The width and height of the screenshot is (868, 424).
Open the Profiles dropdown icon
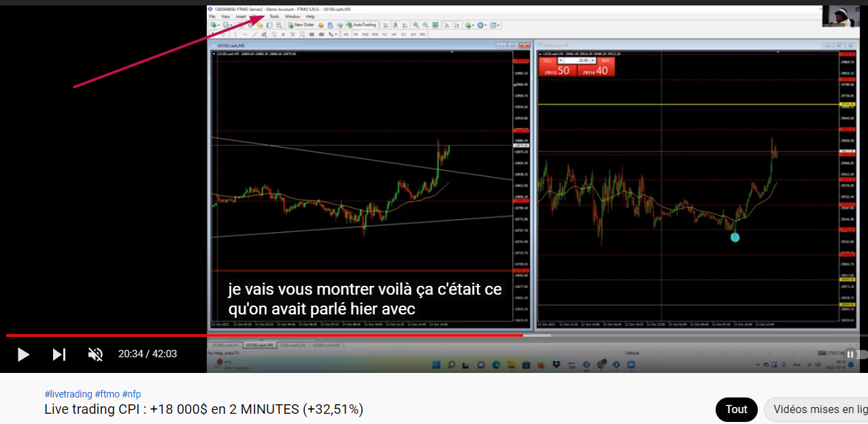tap(226, 25)
